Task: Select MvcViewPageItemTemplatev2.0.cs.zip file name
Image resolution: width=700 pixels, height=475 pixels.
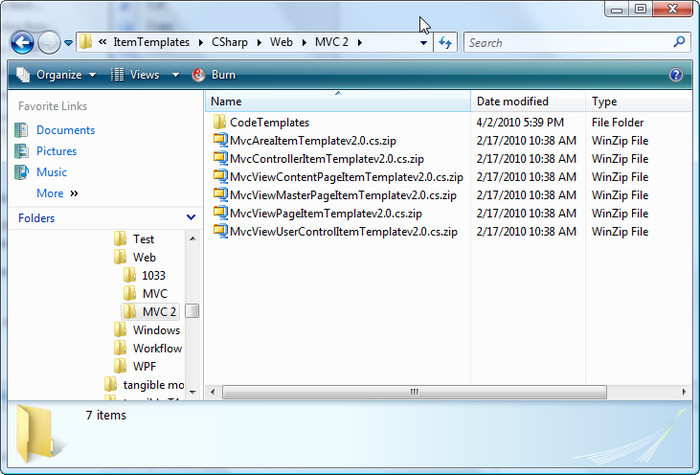Action: click(x=326, y=213)
